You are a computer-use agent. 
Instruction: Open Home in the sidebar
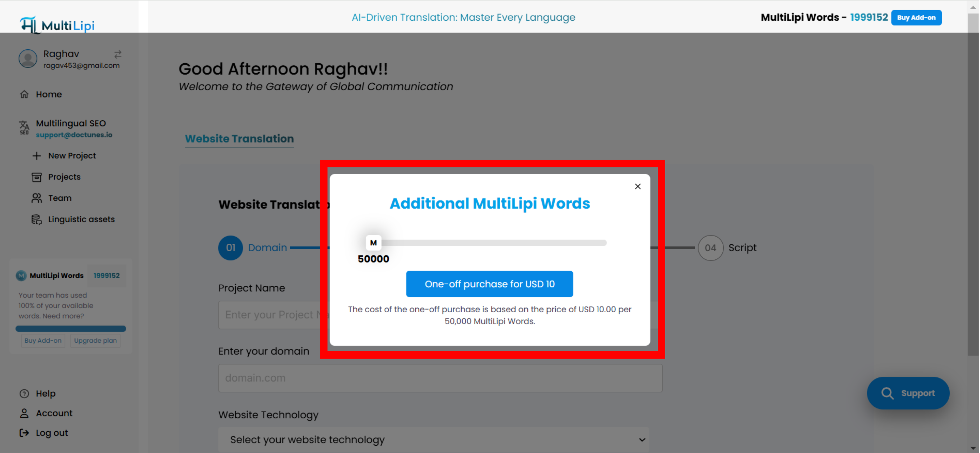49,94
